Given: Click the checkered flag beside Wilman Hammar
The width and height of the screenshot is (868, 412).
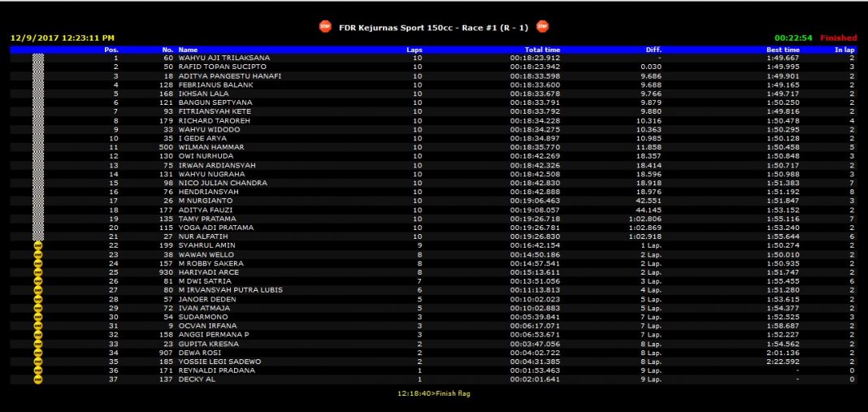Looking at the screenshot, I should [x=38, y=147].
